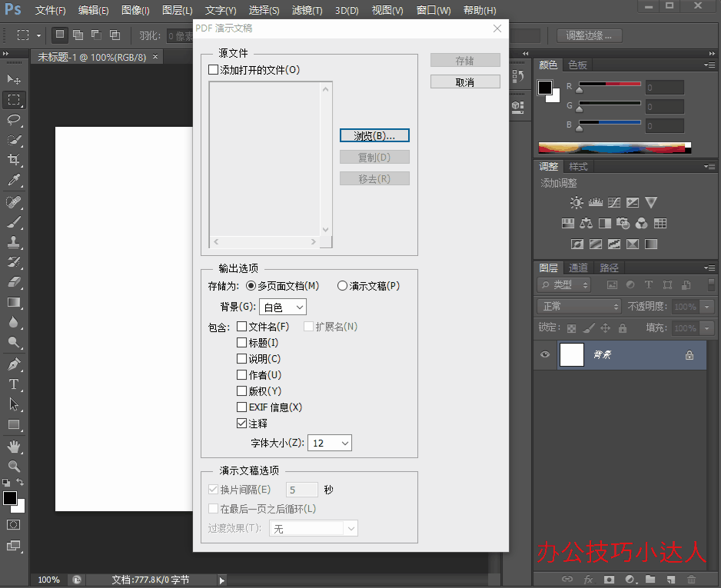Check the 说明(C) description option
The width and height of the screenshot is (721, 588).
[x=241, y=359]
